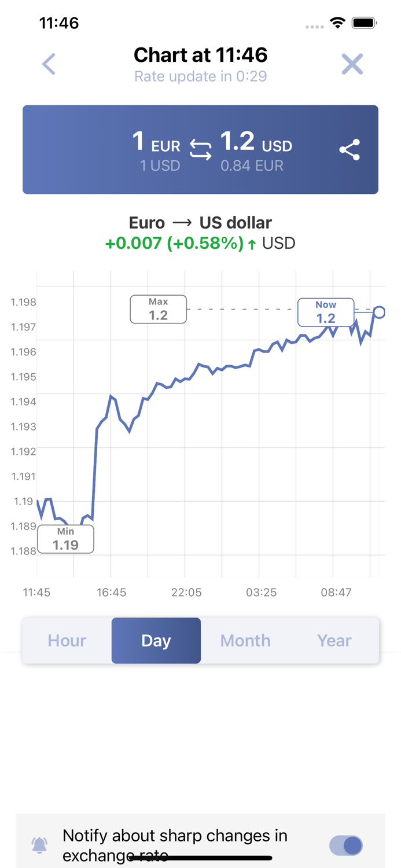This screenshot has width=401, height=868.
Task: Close the chart view with the X
Action: (352, 64)
